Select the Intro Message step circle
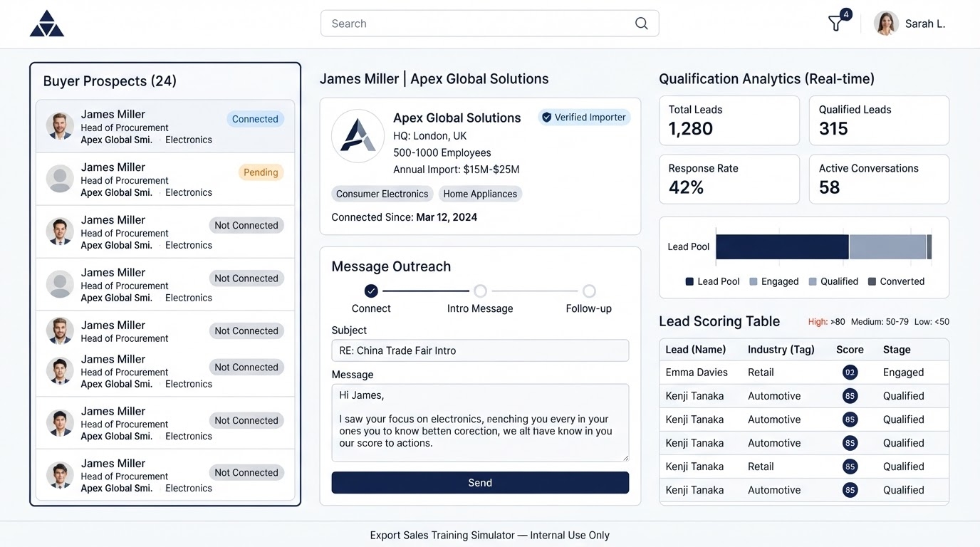Image resolution: width=980 pixels, height=547 pixels. pos(480,291)
